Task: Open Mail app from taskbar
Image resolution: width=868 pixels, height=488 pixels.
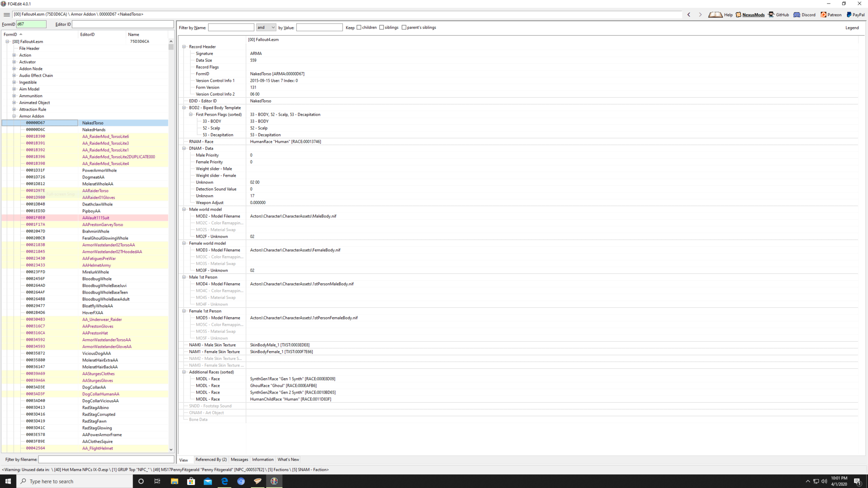Action: 208,481
